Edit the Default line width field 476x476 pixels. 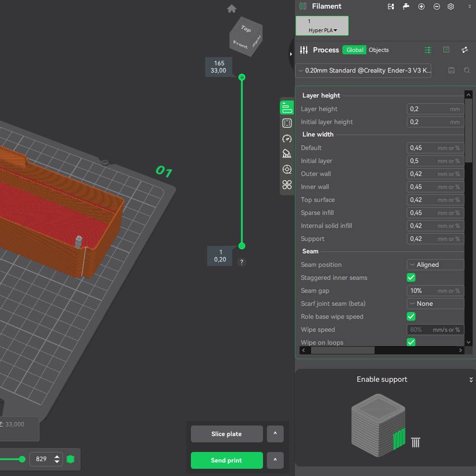(435, 148)
